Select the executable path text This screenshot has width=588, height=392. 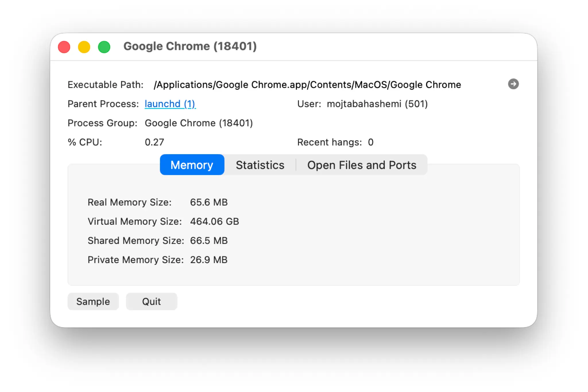[x=307, y=85]
